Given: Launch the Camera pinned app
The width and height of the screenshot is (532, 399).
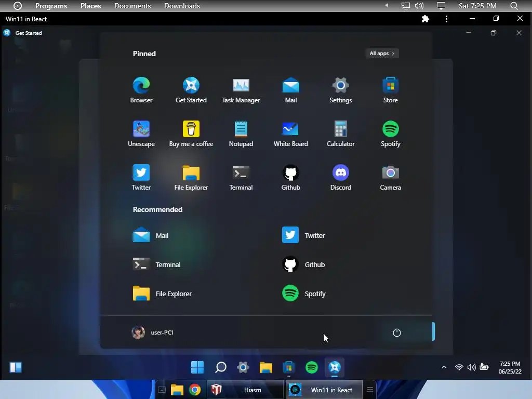Looking at the screenshot, I should (x=391, y=178).
